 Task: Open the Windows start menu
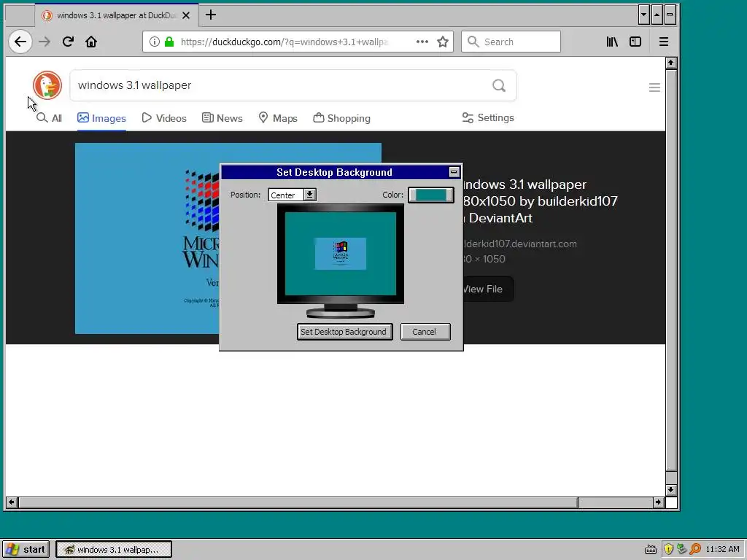26,550
